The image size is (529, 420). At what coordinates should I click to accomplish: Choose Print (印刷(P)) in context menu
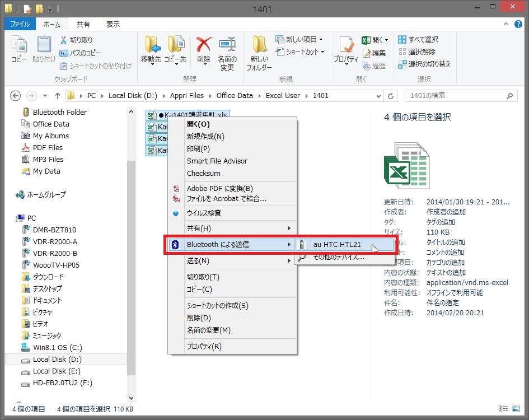point(232,149)
